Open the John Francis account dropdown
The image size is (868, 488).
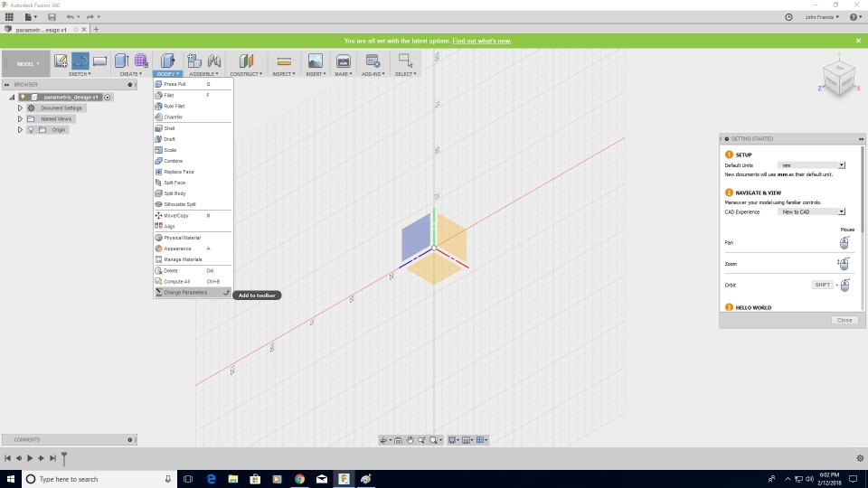point(822,17)
